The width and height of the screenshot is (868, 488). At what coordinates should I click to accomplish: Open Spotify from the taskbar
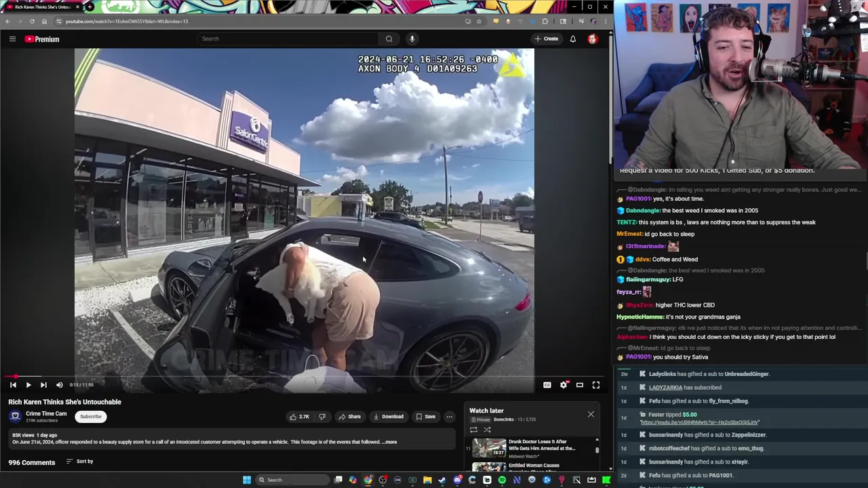502,480
